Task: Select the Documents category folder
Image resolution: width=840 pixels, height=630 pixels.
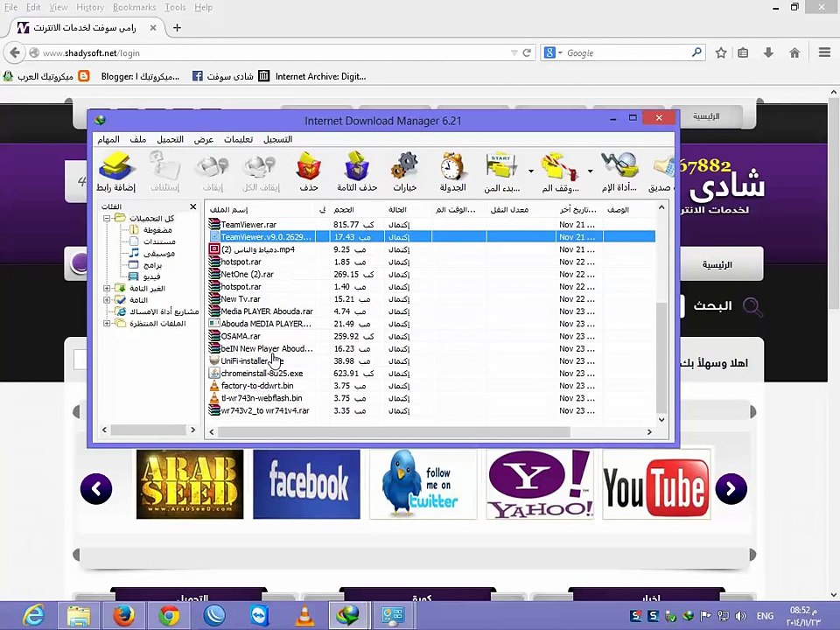Action: (x=152, y=241)
